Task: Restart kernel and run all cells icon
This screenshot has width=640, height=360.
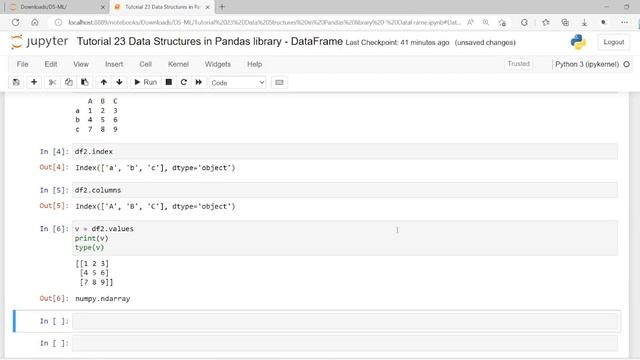Action: click(199, 82)
